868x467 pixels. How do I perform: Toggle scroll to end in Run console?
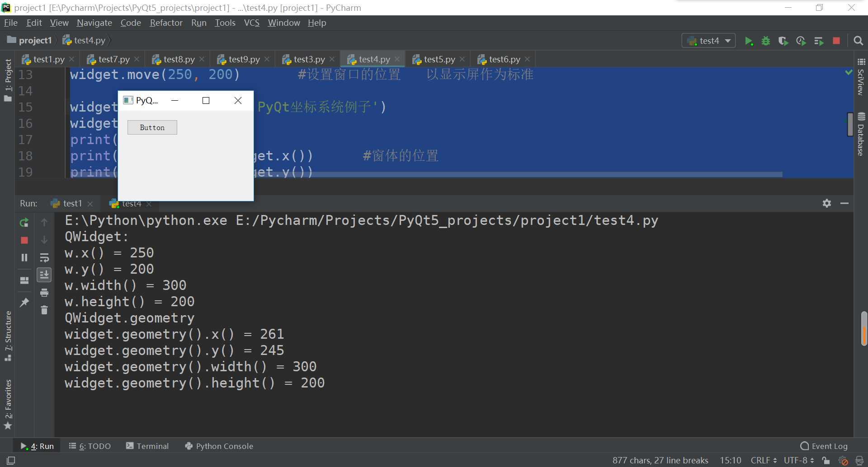[44, 275]
